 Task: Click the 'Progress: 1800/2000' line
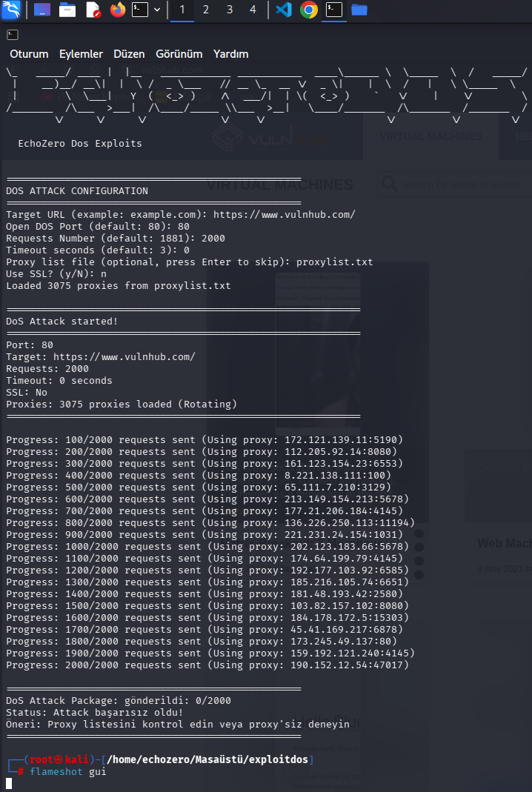(x=202, y=642)
